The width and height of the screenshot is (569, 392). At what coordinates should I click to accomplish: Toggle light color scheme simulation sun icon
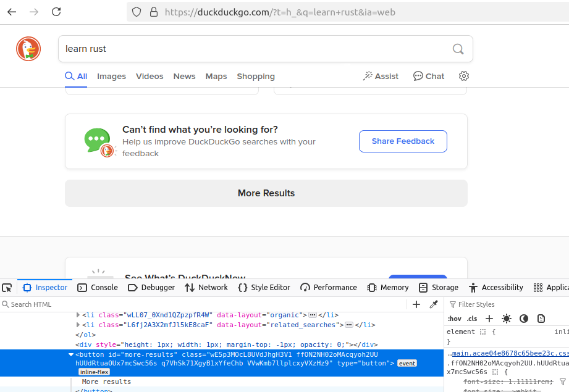tap(507, 319)
